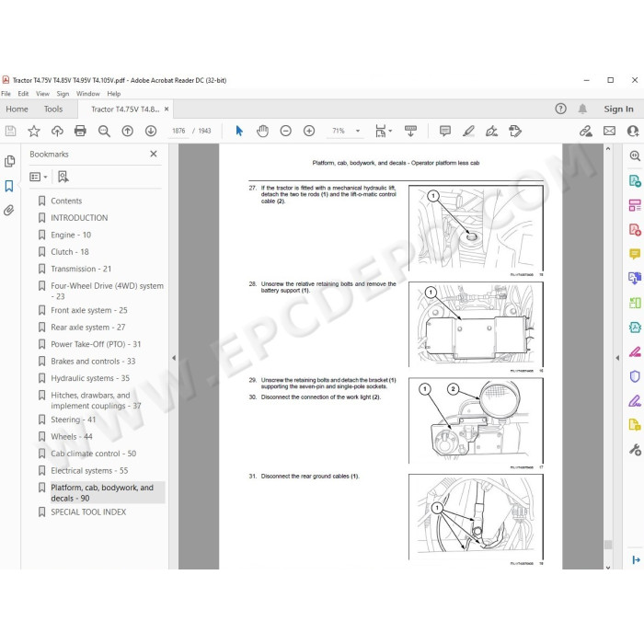The height and width of the screenshot is (644, 644).
Task: Expand the right pane with arrow icon
Action: [x=636, y=559]
